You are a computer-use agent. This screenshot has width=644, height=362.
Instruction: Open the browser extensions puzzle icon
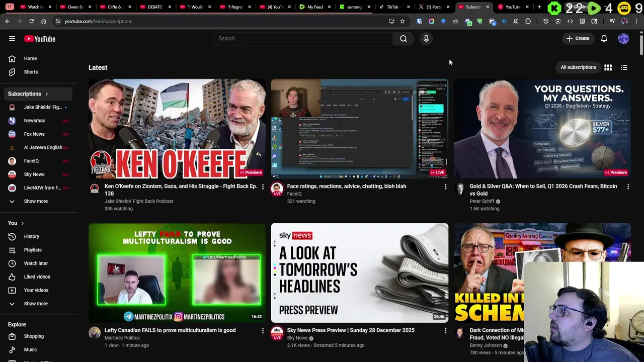tap(528, 21)
